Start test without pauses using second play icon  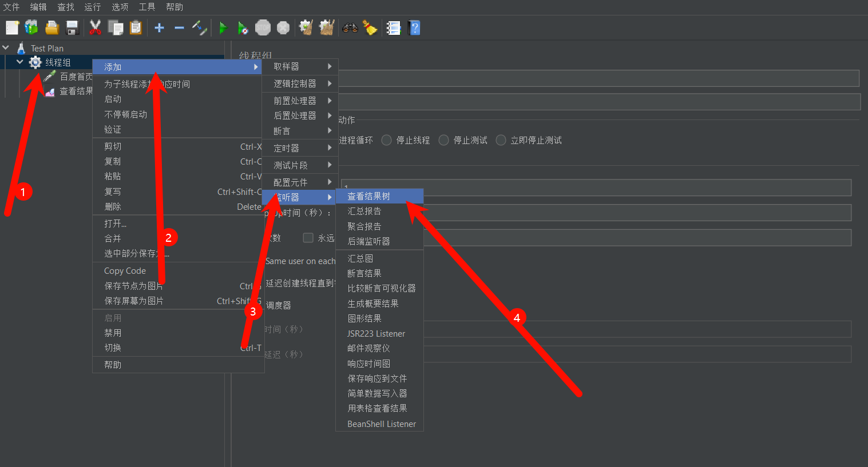click(x=242, y=27)
